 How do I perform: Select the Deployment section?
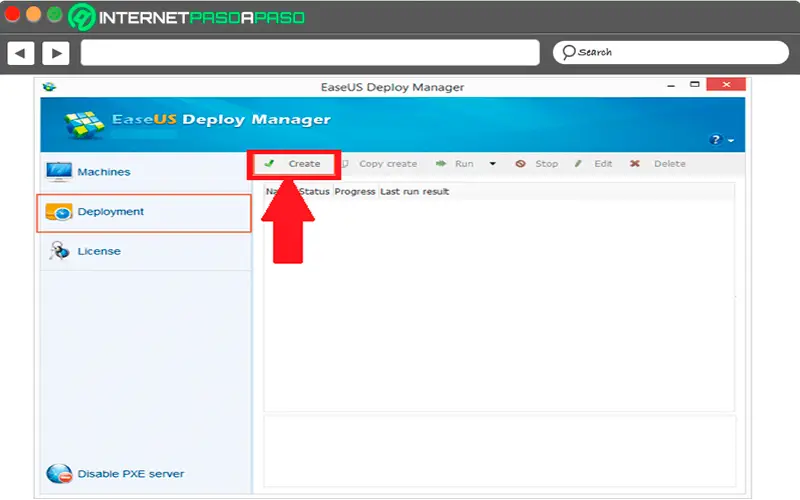click(144, 213)
